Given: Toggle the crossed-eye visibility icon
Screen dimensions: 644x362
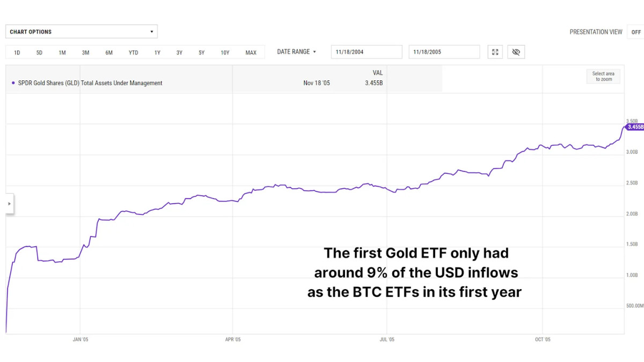Looking at the screenshot, I should coord(516,52).
